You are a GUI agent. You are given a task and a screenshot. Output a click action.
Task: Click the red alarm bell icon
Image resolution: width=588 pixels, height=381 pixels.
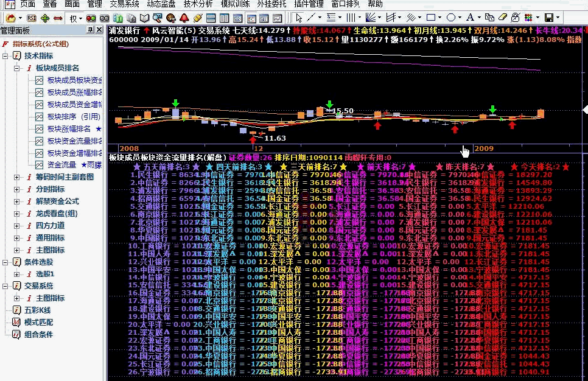click(184, 18)
